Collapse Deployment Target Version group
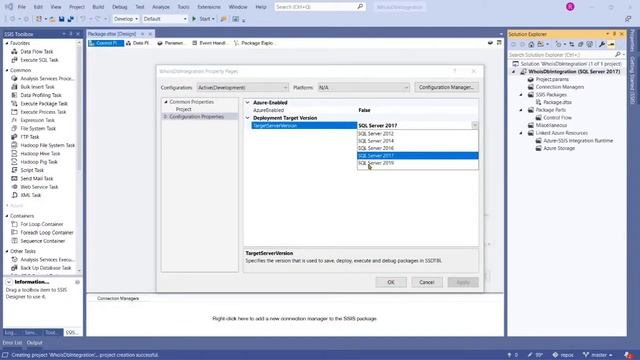 pyautogui.click(x=247, y=118)
